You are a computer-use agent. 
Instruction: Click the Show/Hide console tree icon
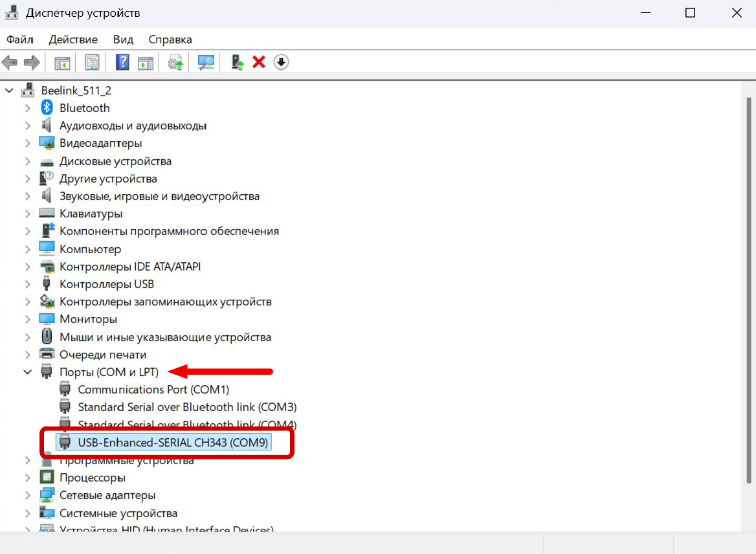click(x=62, y=62)
